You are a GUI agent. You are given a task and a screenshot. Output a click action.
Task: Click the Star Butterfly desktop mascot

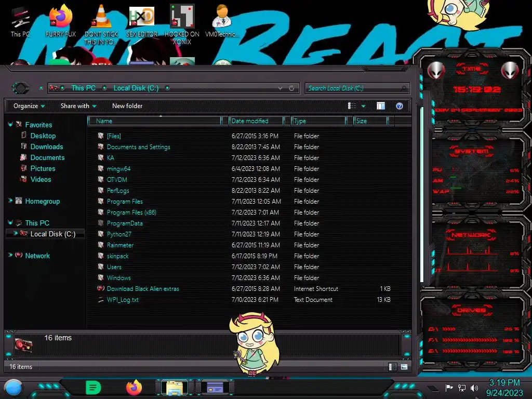click(254, 344)
